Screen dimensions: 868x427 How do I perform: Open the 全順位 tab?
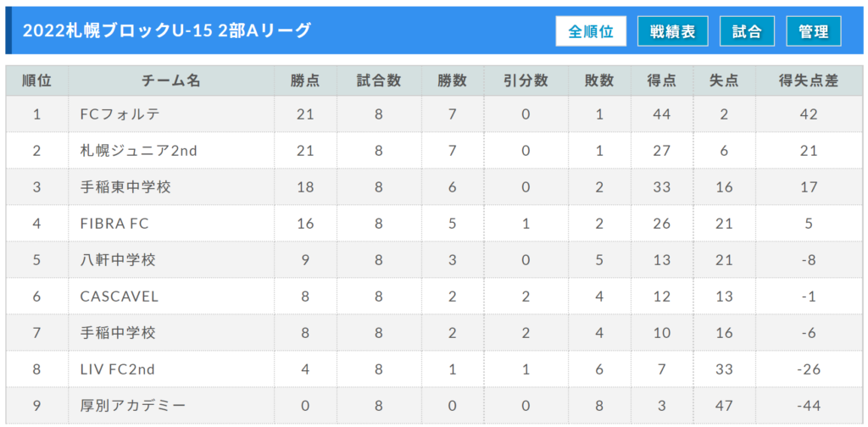591,31
